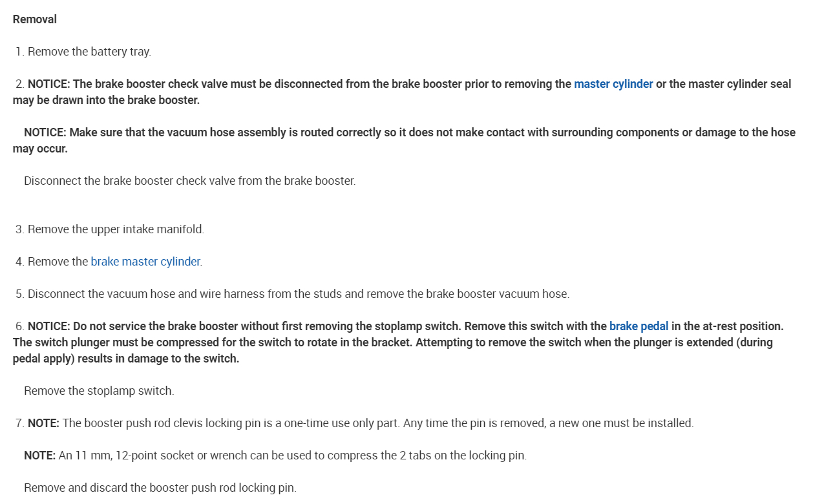
Task: Click the "Remove the stoplamp switch." line
Action: tap(99, 391)
